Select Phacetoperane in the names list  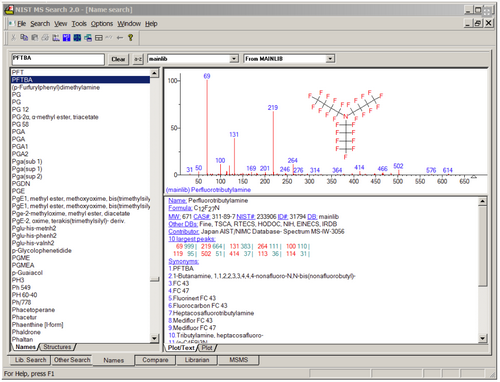coord(81,310)
